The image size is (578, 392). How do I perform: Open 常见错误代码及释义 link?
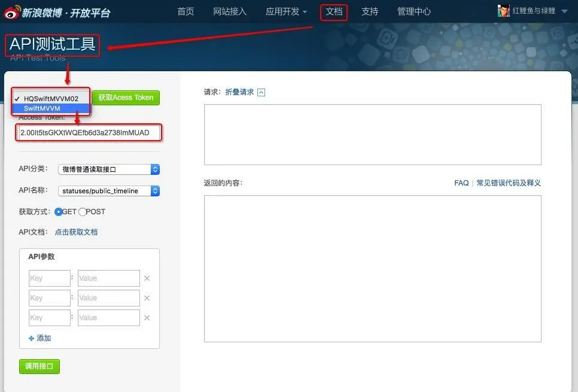click(x=509, y=183)
